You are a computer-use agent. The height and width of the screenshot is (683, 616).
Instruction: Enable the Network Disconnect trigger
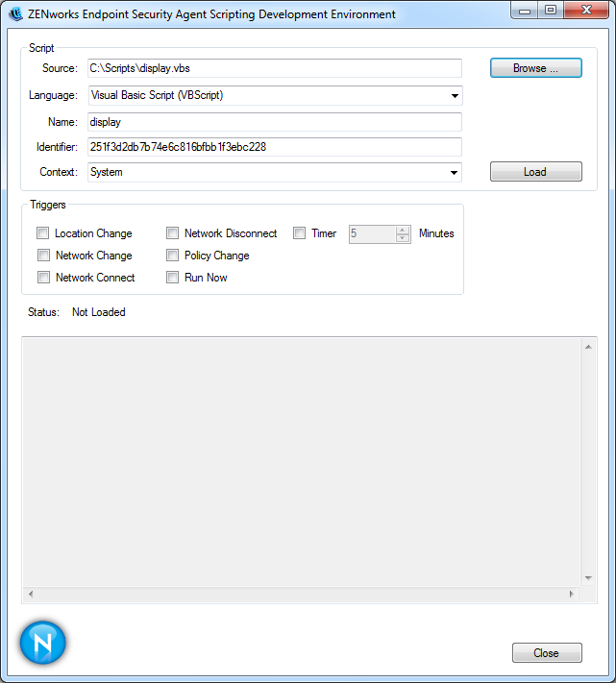coord(173,233)
